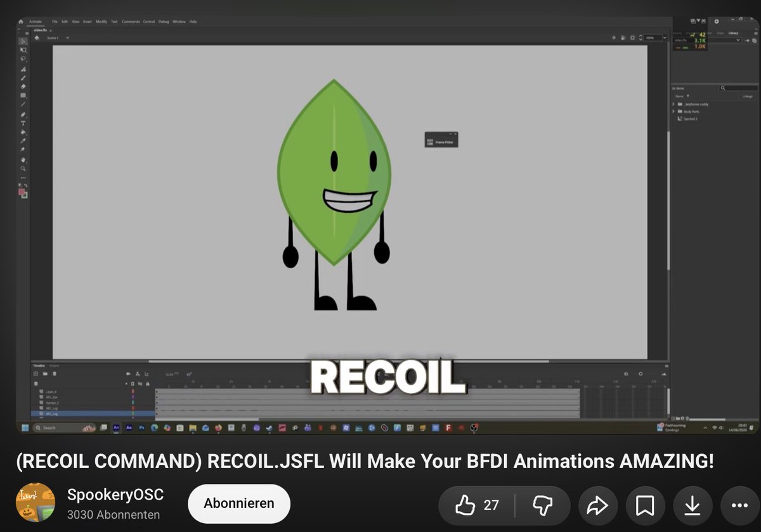The image size is (761, 532).
Task: Select the Zoom magnifier tool in Animate
Action: 23,169
